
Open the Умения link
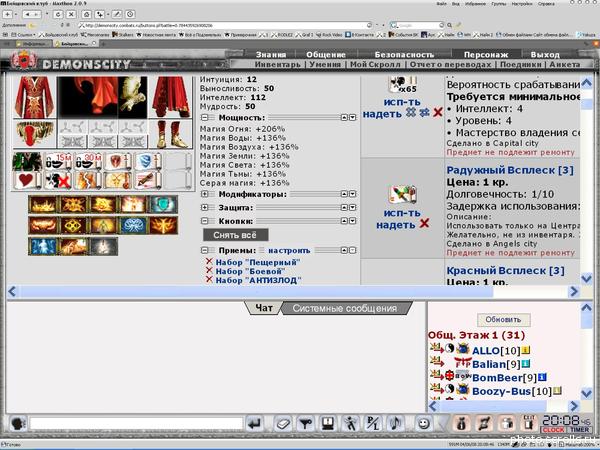tap(325, 64)
